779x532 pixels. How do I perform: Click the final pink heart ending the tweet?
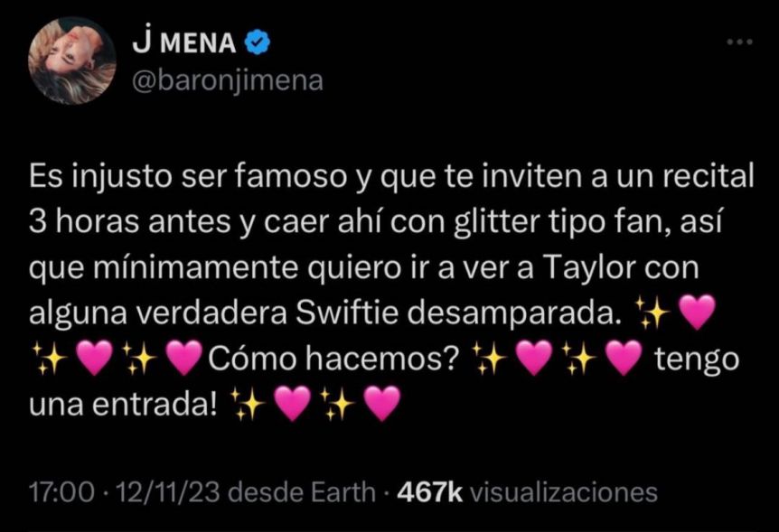pos(382,404)
